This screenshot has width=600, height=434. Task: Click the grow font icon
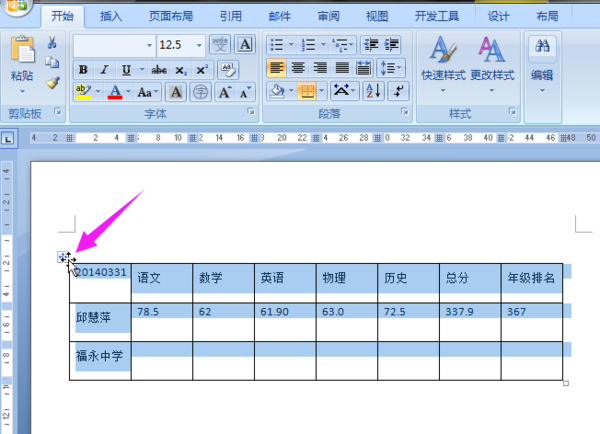pyautogui.click(x=225, y=92)
